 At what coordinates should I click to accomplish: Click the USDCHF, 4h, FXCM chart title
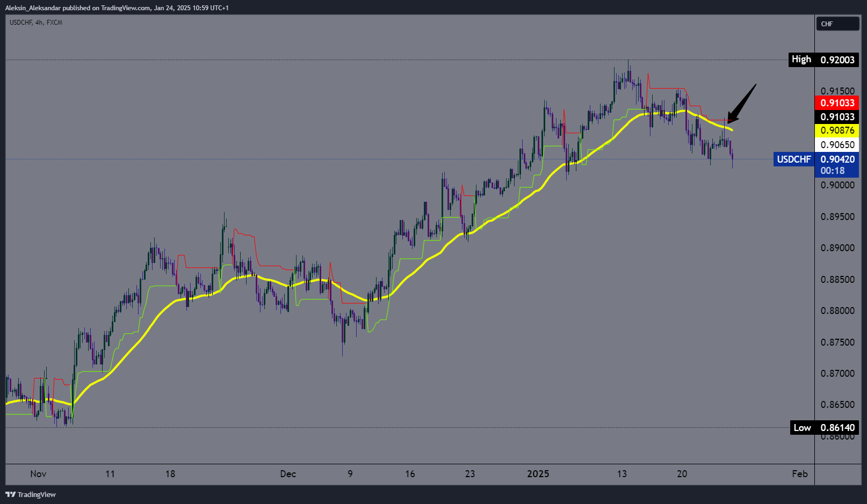point(36,23)
